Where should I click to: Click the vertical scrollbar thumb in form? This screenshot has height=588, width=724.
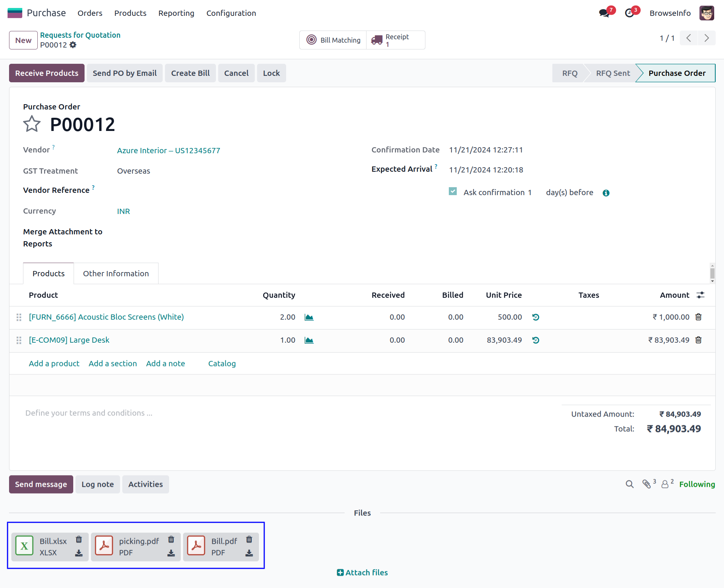tap(712, 272)
